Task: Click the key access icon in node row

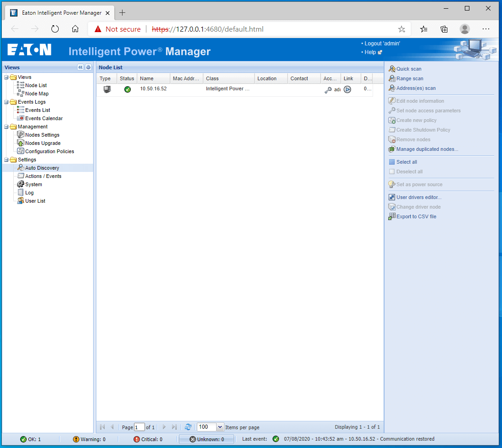Action: click(x=328, y=89)
